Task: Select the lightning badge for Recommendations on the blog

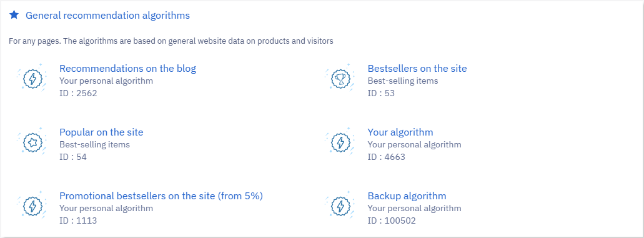Action: 32,78
